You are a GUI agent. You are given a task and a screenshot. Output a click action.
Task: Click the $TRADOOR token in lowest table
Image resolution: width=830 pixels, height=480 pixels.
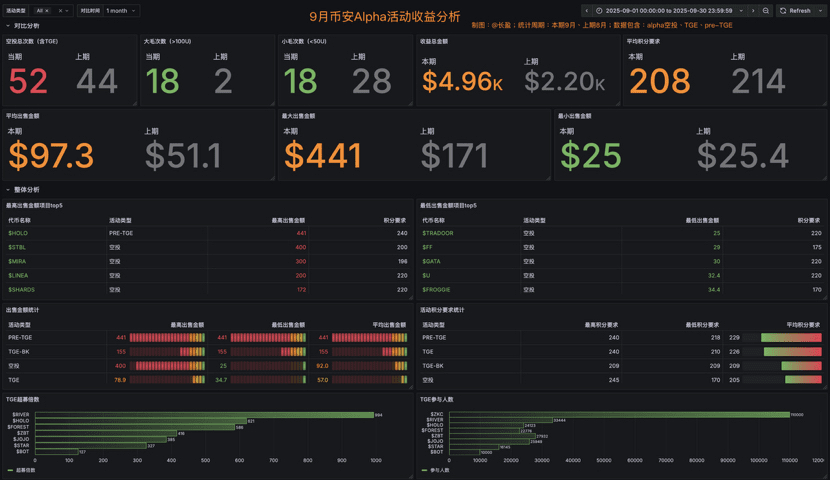click(x=437, y=233)
